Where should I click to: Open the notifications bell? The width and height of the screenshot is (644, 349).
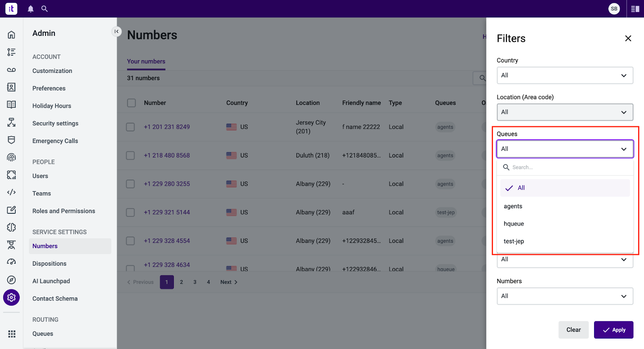[x=31, y=9]
